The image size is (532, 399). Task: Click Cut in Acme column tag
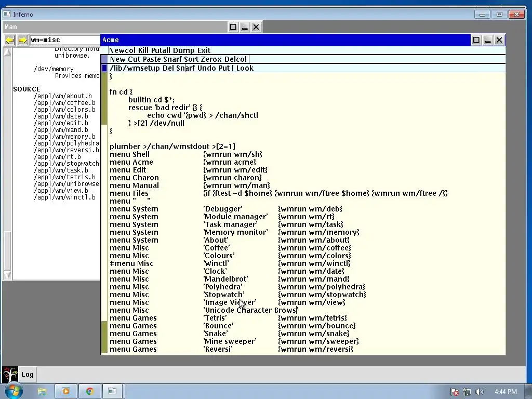coord(134,59)
